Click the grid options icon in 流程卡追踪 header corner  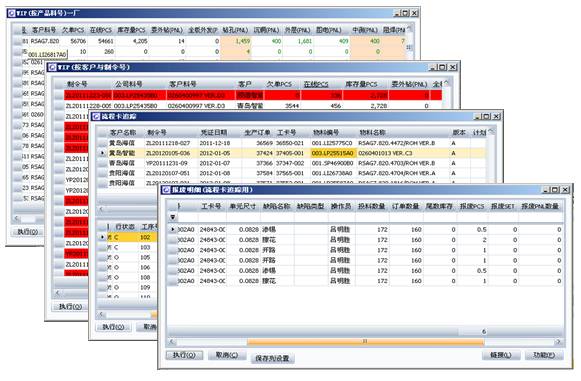[x=491, y=131]
